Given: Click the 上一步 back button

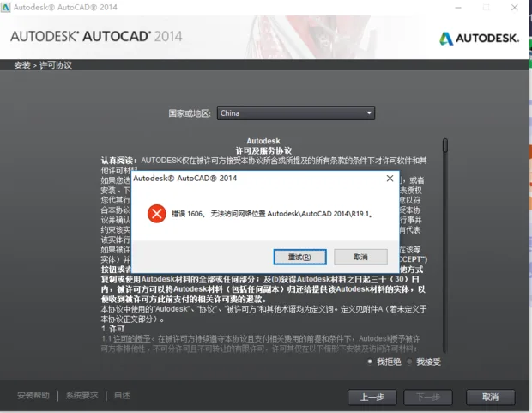Looking at the screenshot, I should click(372, 397).
